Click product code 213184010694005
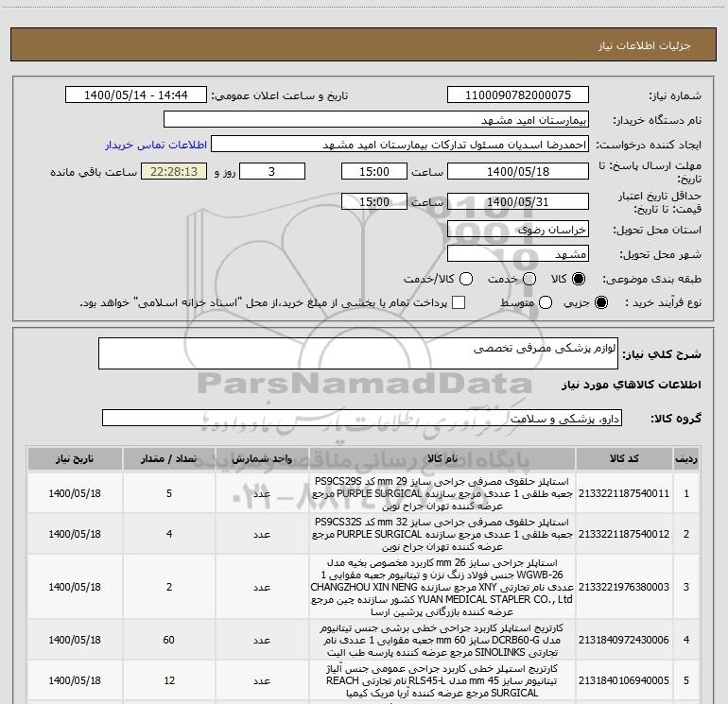The image size is (728, 704). pyautogui.click(x=624, y=680)
